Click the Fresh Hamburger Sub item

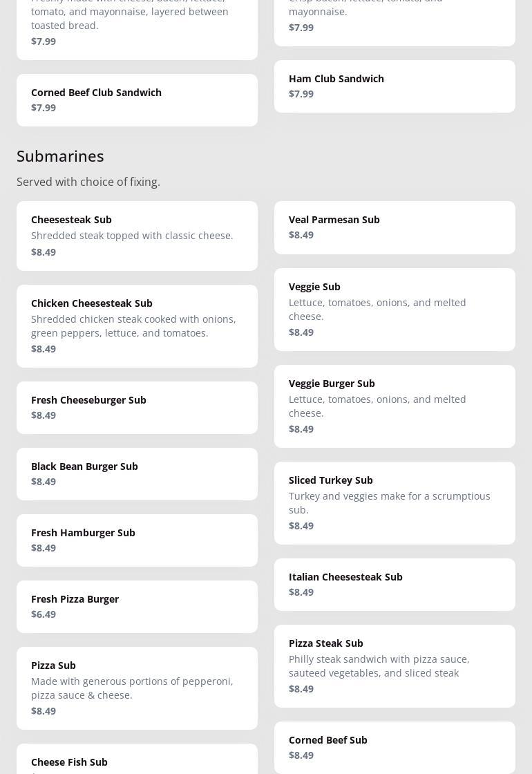[x=137, y=540]
